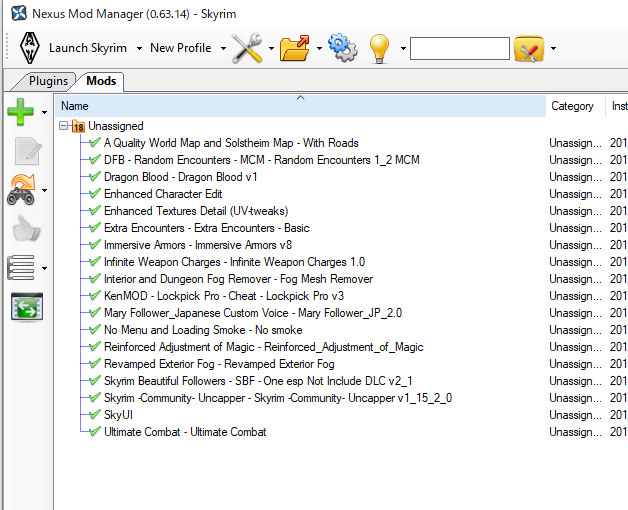This screenshot has height=510, width=628.
Task: Toggle the green checkmark for SkyUI mod
Action: pos(94,415)
